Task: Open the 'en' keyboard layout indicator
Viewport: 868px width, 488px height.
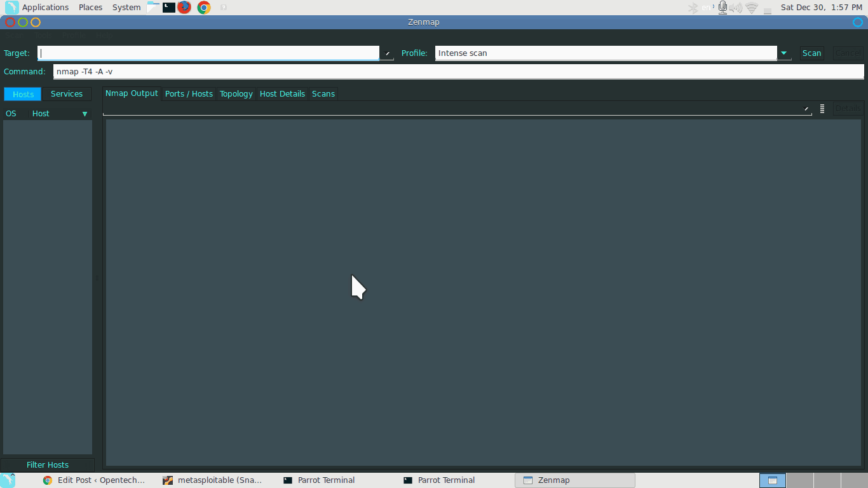Action: pyautogui.click(x=708, y=8)
